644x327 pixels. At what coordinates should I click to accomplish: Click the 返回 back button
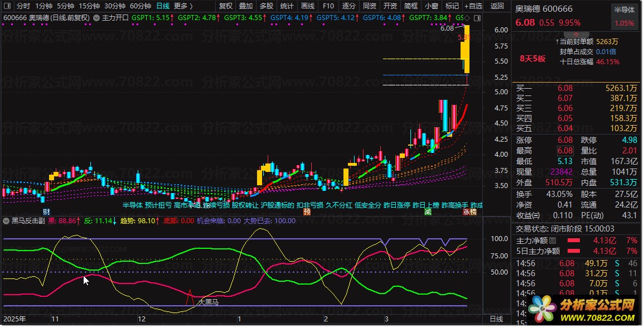coord(497,6)
